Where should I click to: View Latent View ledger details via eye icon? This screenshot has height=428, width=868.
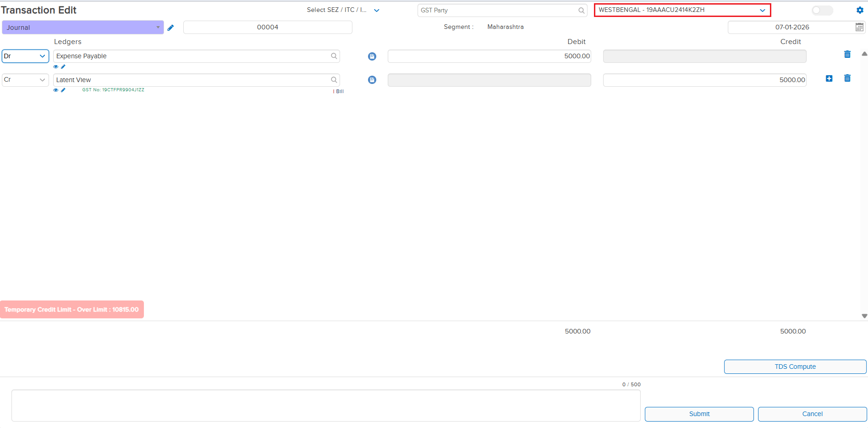click(x=56, y=90)
